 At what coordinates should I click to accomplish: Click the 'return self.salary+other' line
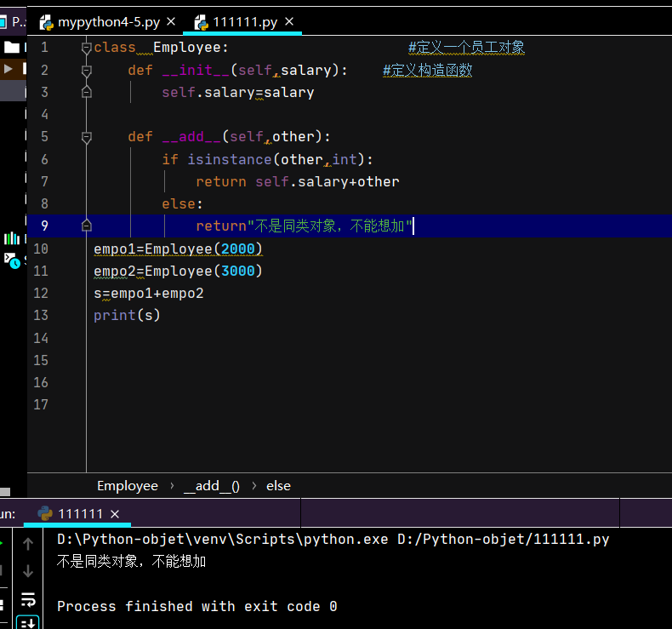[298, 182]
